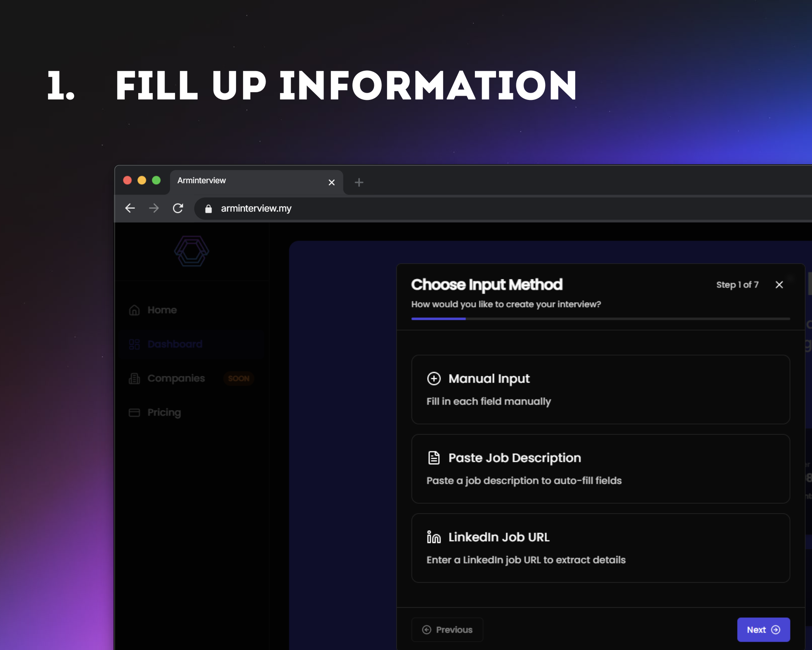
Task: Click the plus icon next to Manual Input
Action: pos(434,379)
